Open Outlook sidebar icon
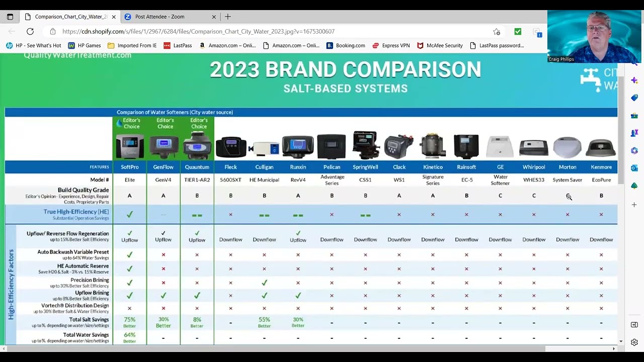This screenshot has width=644, height=362. (634, 168)
